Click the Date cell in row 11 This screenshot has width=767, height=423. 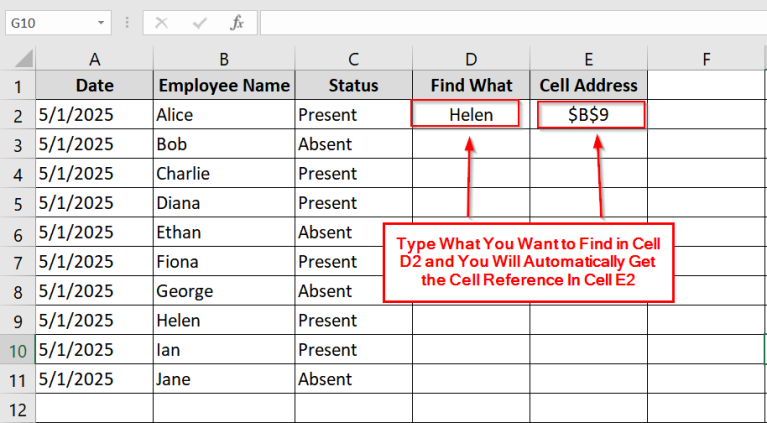[x=94, y=379]
